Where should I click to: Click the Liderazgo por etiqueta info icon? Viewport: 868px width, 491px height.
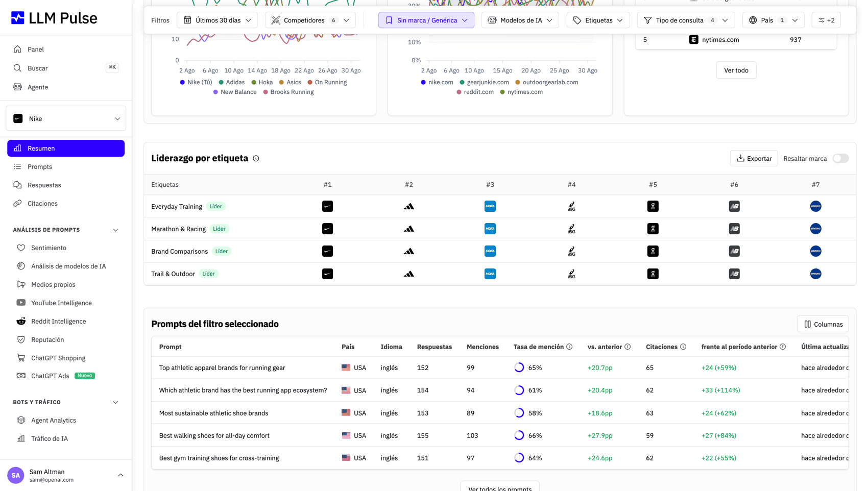(x=256, y=159)
